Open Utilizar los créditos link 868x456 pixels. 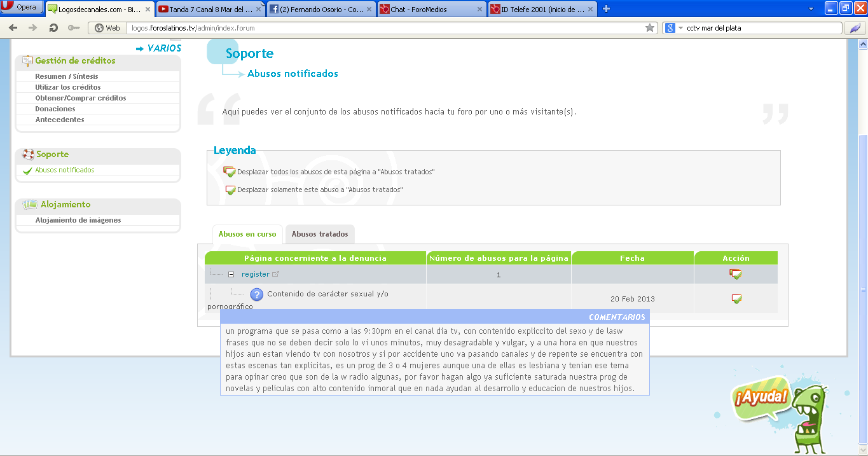pyautogui.click(x=68, y=87)
